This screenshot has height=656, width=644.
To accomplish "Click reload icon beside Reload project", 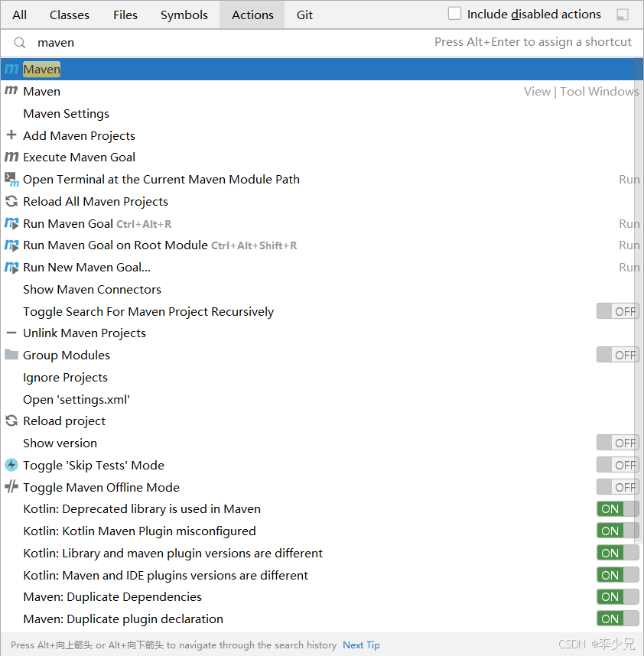I will 11,421.
